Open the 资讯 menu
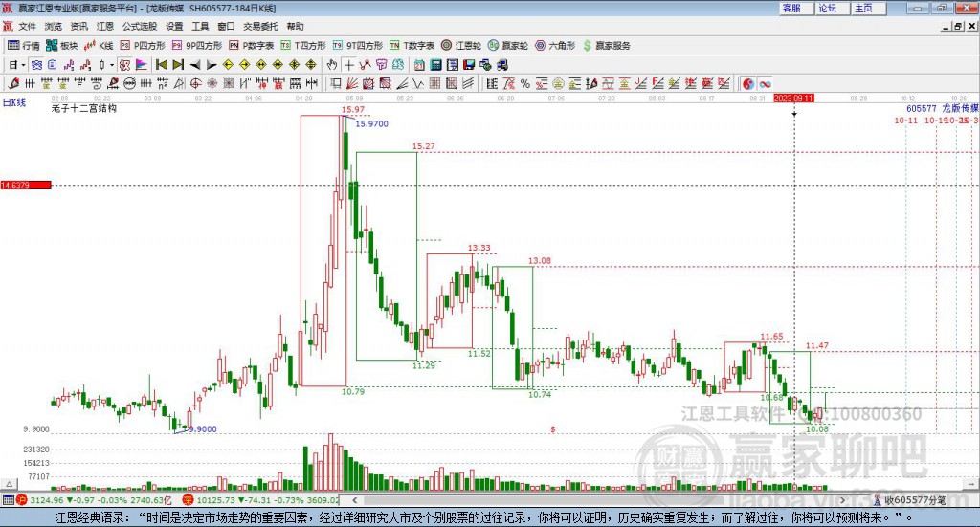Screen dimensions: 980x527 click(78, 26)
